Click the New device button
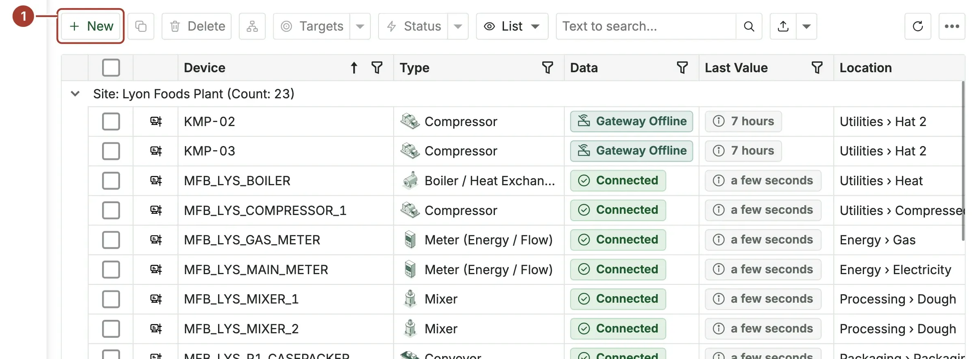Viewport: 980px width, 359px height. click(91, 26)
